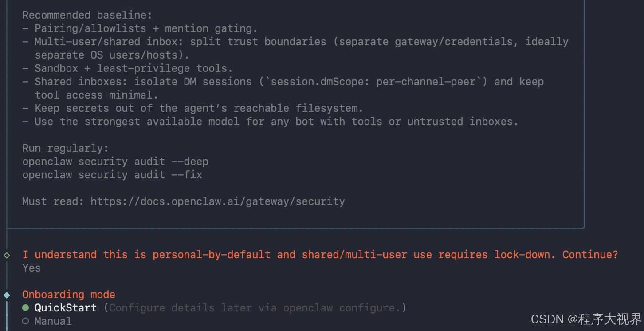Click the filled diamond beside Onboarding mode

(7, 295)
